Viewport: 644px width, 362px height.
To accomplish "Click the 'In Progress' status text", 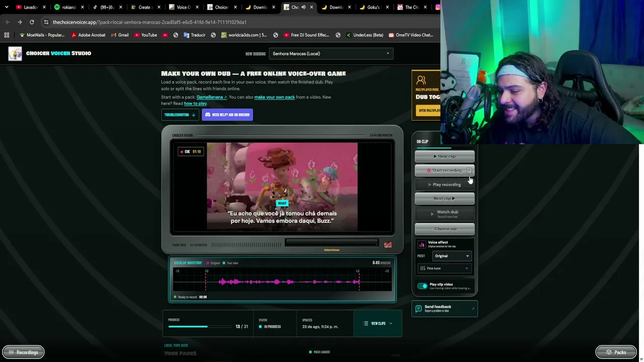I will click(273, 327).
